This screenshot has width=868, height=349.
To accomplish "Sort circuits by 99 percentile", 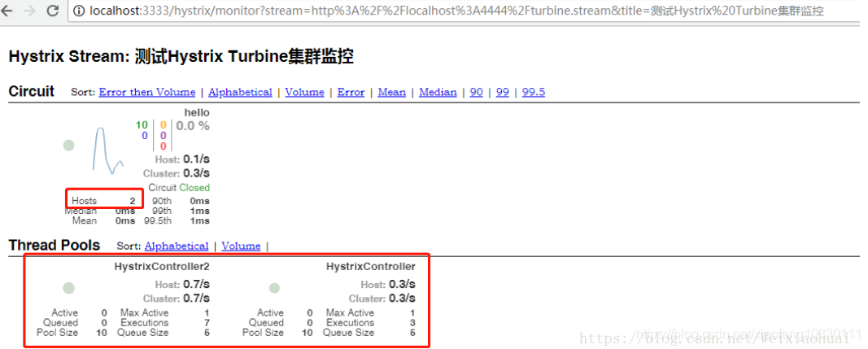I will 502,92.
